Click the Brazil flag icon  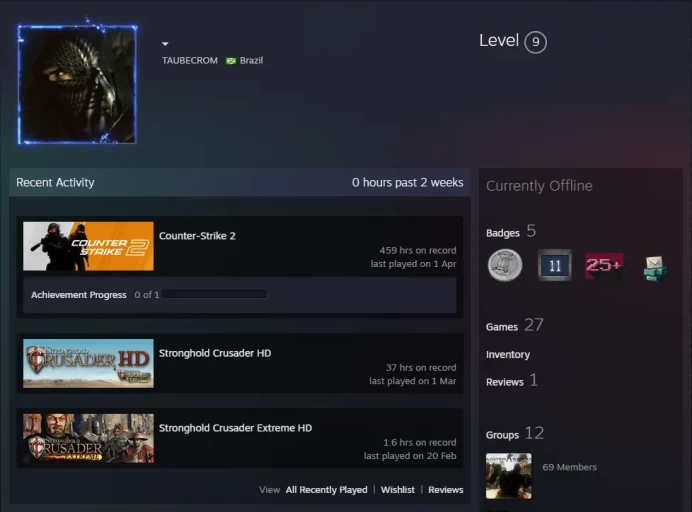231,61
